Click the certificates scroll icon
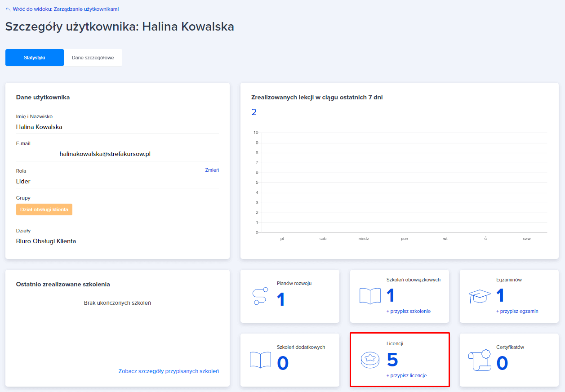The width and height of the screenshot is (565, 392). (x=480, y=360)
